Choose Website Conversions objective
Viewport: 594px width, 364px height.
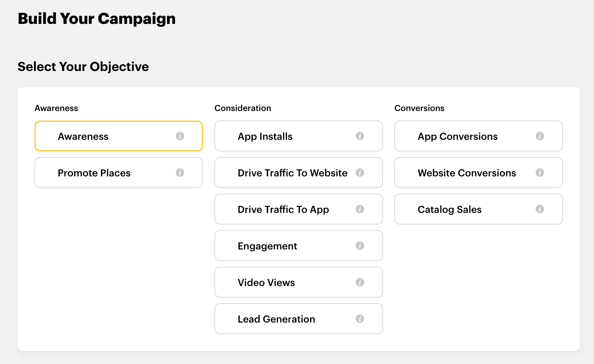tap(467, 173)
